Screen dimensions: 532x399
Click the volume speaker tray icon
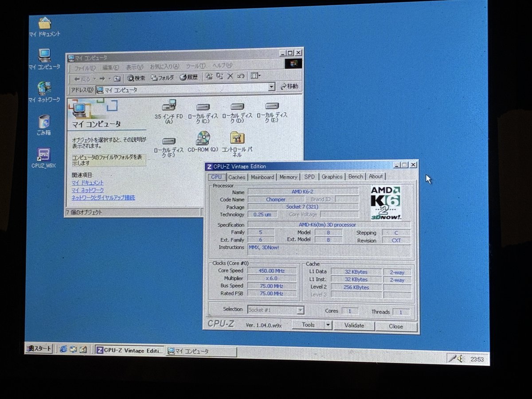pyautogui.click(x=462, y=358)
